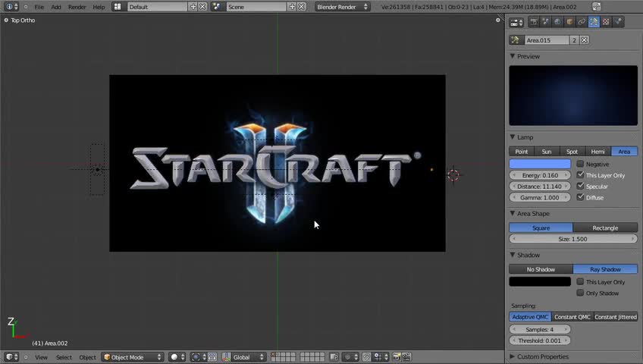643x364 pixels.
Task: Collapse the Lamp panel
Action: [513, 137]
